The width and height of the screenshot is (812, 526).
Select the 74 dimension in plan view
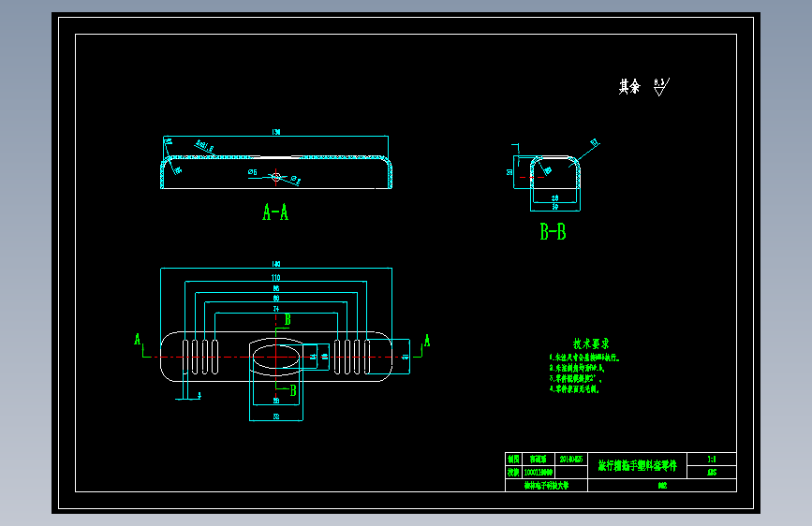click(x=276, y=309)
